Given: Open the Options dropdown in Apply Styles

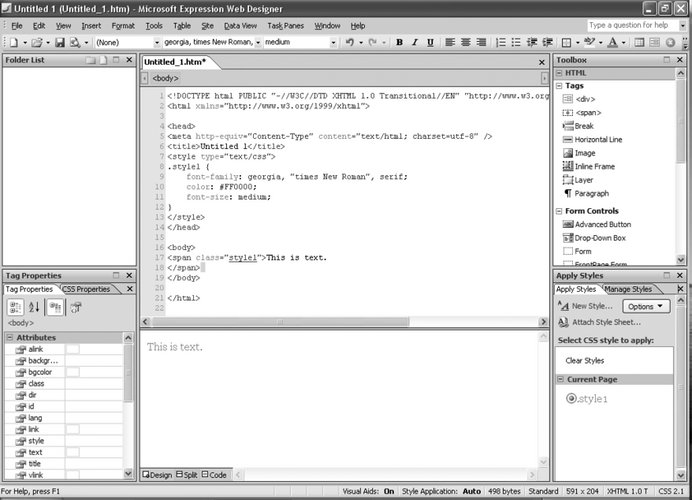Looking at the screenshot, I should point(646,306).
